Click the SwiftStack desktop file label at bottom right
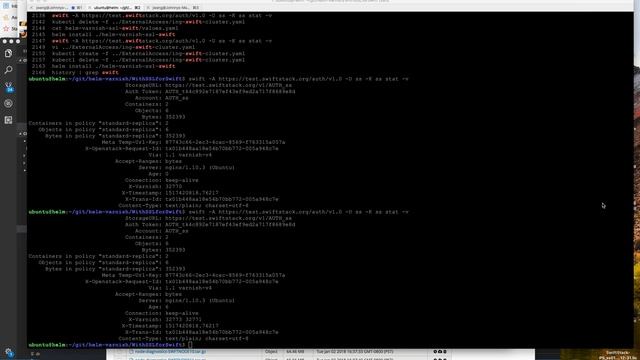 coord(617,355)
